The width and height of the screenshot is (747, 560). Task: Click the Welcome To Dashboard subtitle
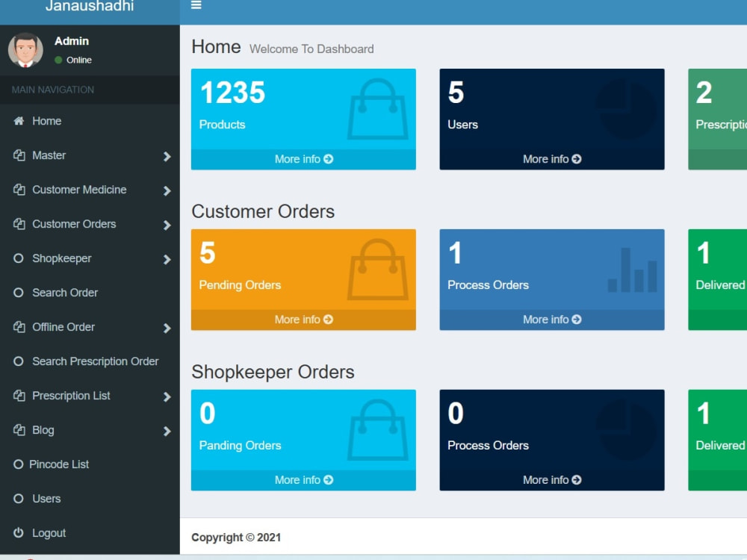tap(311, 49)
